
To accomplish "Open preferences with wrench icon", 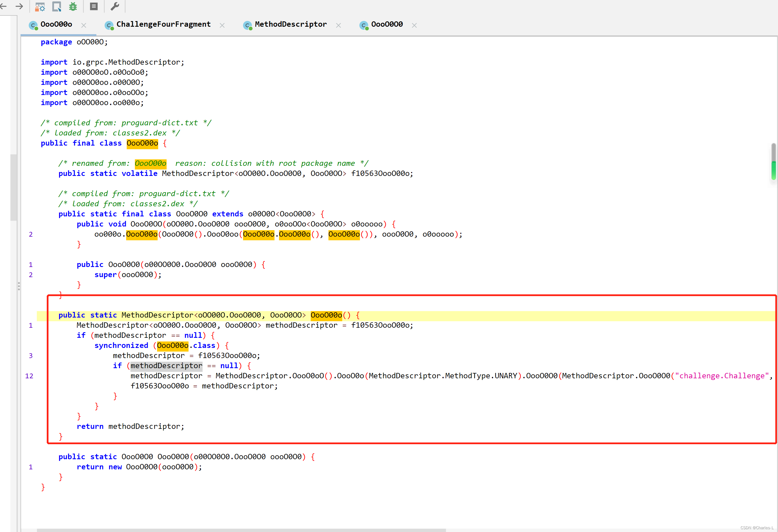I will tap(115, 6).
